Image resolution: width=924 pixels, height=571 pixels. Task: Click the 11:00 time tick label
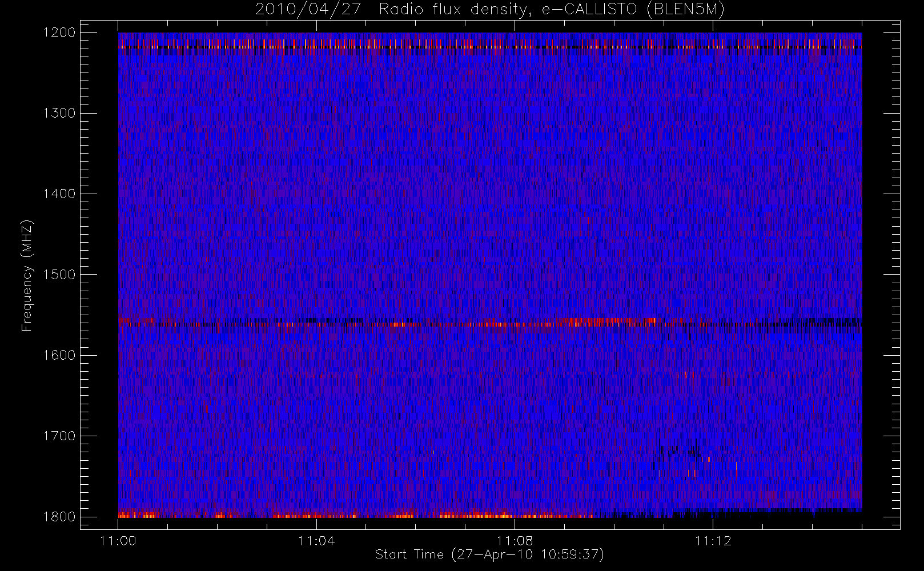click(x=118, y=541)
